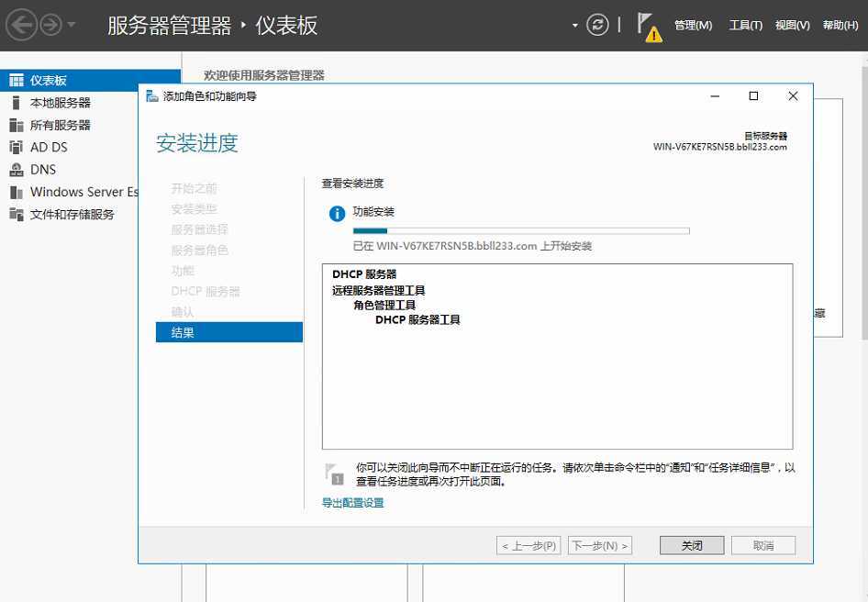Close the wizard with the X button

pos(793,96)
